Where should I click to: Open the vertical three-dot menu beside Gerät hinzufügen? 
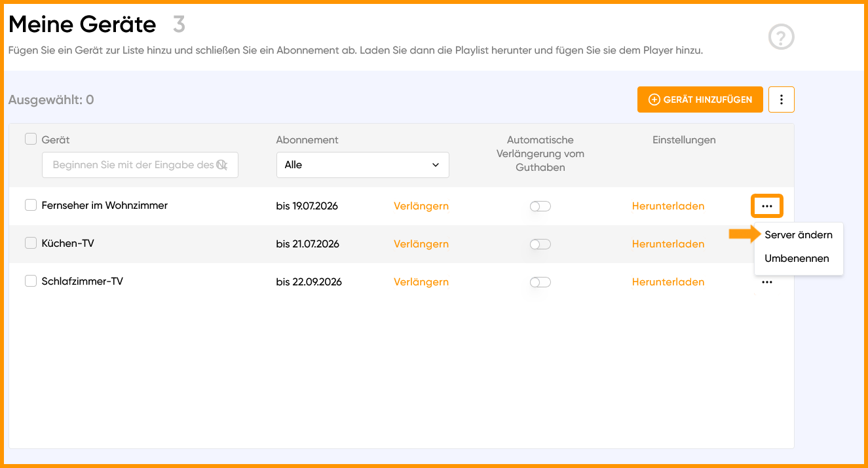click(x=782, y=99)
